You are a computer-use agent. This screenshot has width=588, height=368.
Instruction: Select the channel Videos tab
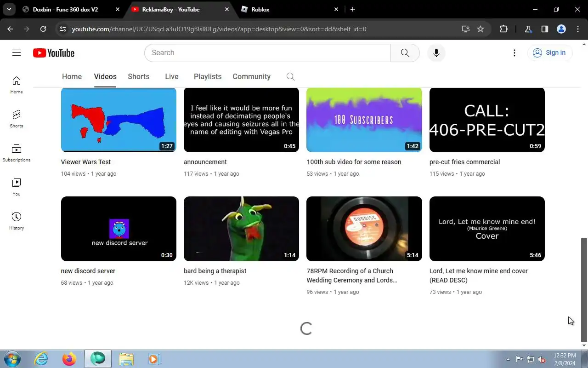click(x=105, y=77)
